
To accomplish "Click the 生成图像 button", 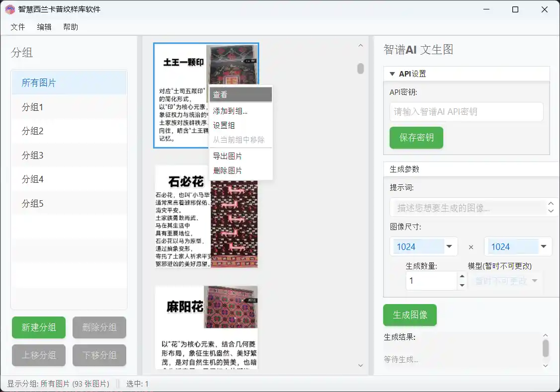I will click(410, 315).
